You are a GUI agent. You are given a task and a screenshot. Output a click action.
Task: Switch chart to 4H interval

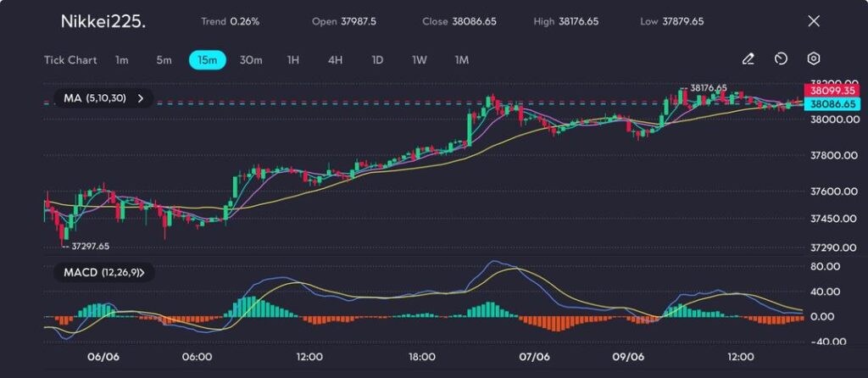click(x=335, y=60)
